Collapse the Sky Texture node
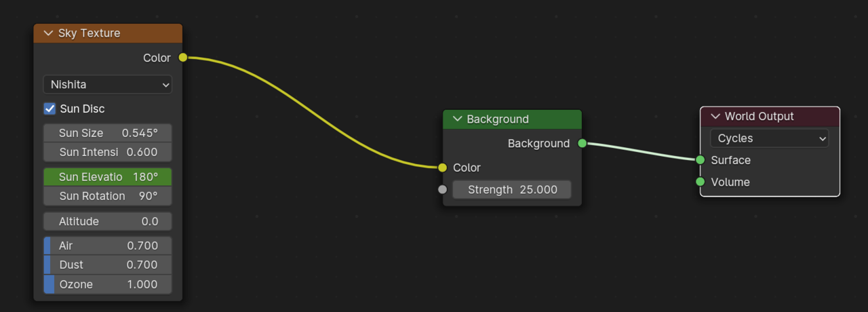 [48, 33]
